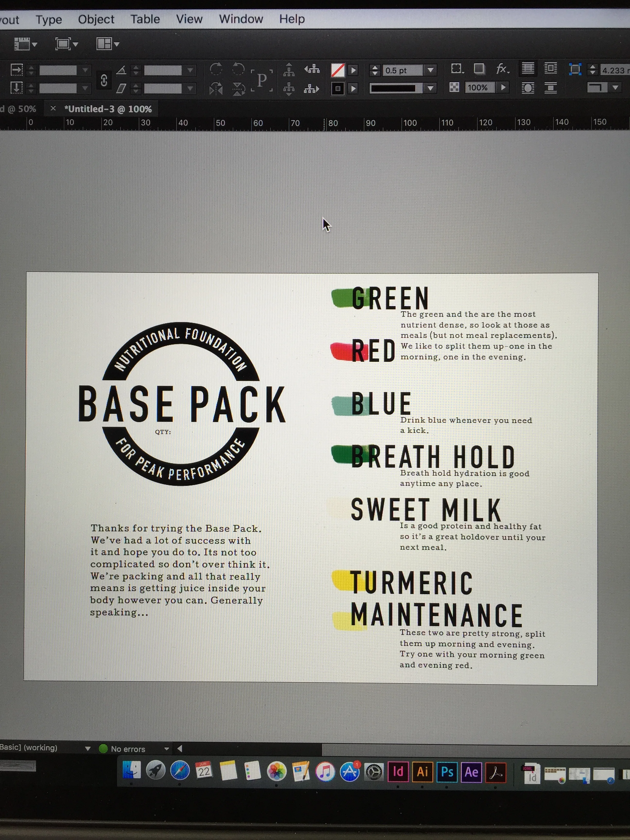
Task: Open the Window menu
Action: [x=241, y=19]
